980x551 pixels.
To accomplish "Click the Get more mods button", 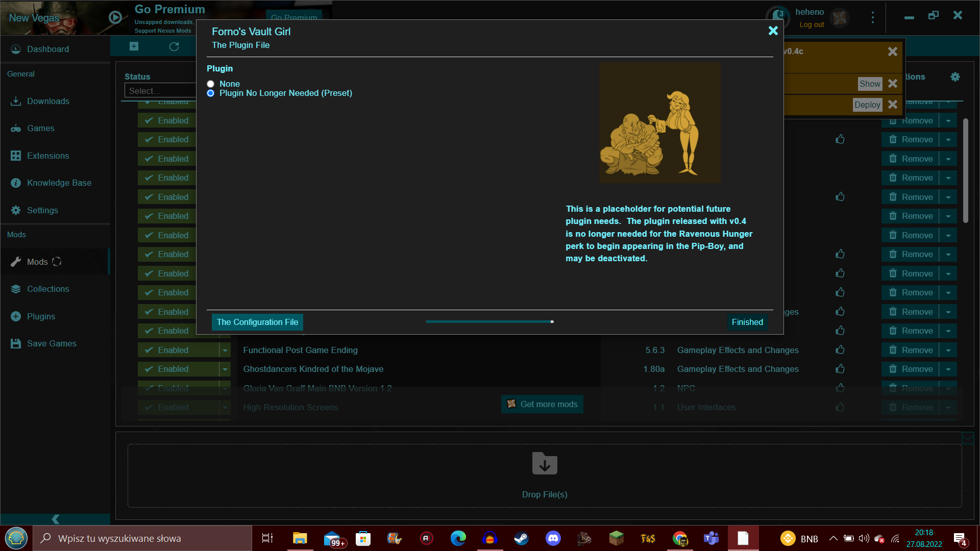I will click(x=542, y=404).
